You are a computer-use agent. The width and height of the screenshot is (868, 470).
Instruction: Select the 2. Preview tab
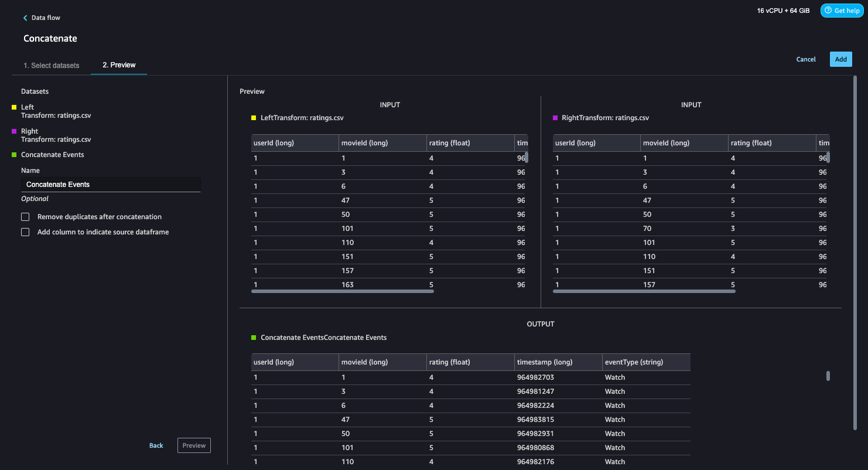(x=119, y=65)
